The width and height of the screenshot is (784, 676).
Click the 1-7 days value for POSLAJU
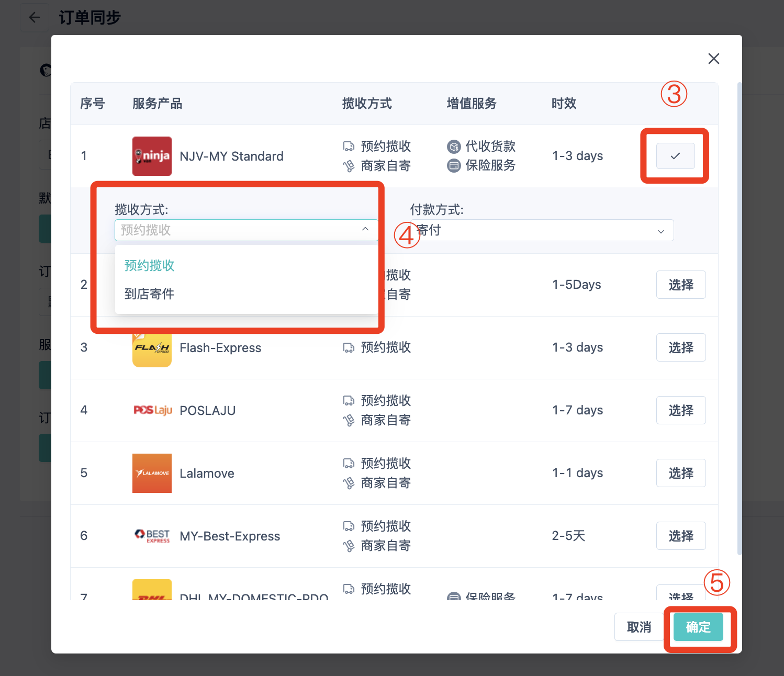point(578,410)
